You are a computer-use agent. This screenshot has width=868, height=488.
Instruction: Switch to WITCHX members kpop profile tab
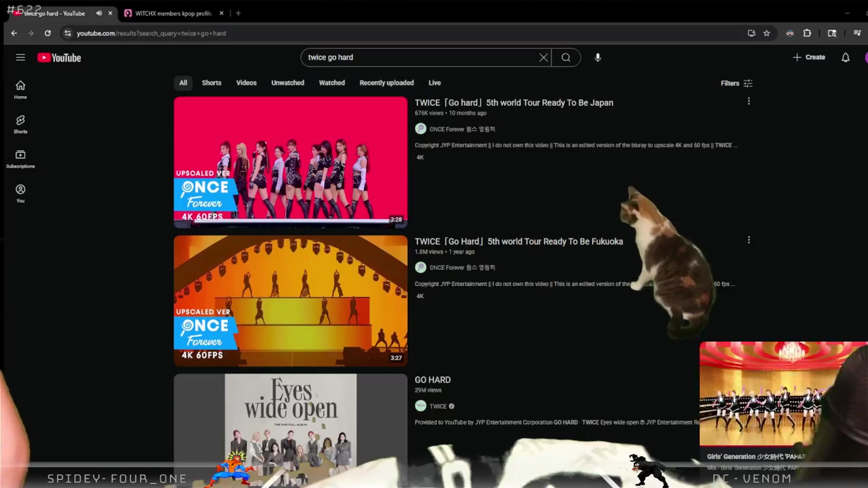[x=174, y=13]
